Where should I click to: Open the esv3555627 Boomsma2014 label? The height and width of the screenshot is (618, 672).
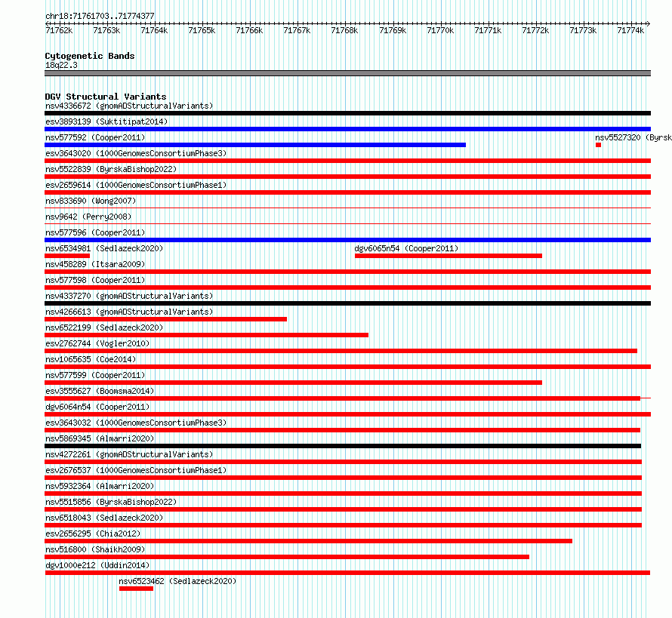[100, 391]
